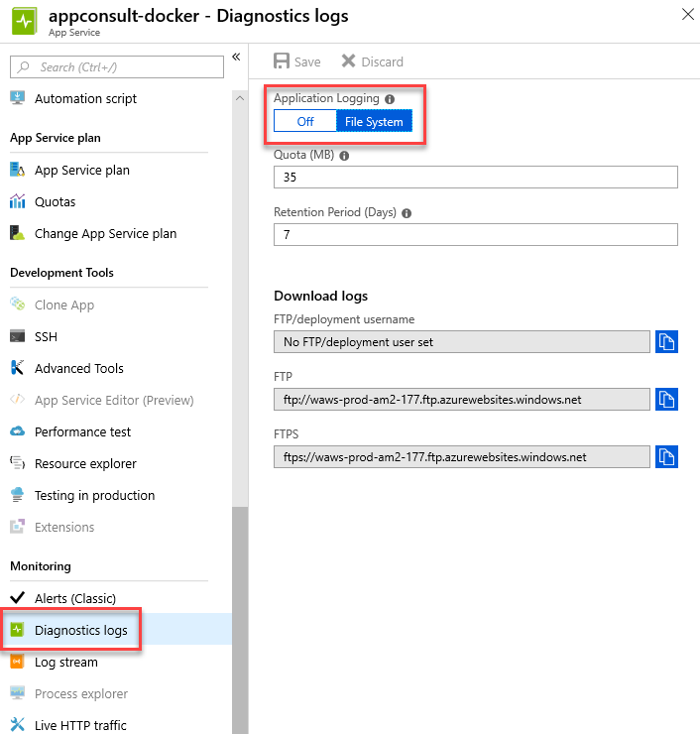The width and height of the screenshot is (700, 734).
Task: Click the Performance test cloud icon
Action: (17, 431)
